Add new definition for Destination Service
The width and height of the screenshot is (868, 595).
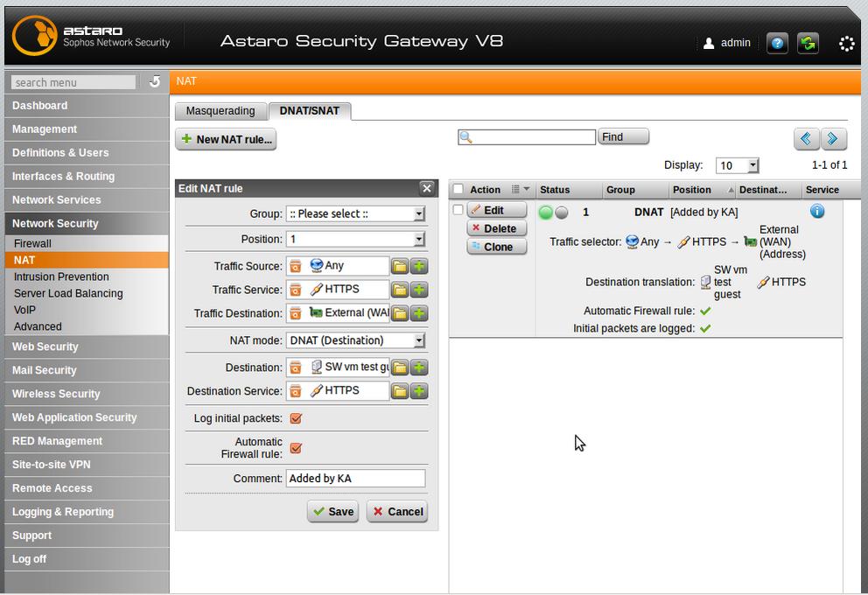[419, 391]
